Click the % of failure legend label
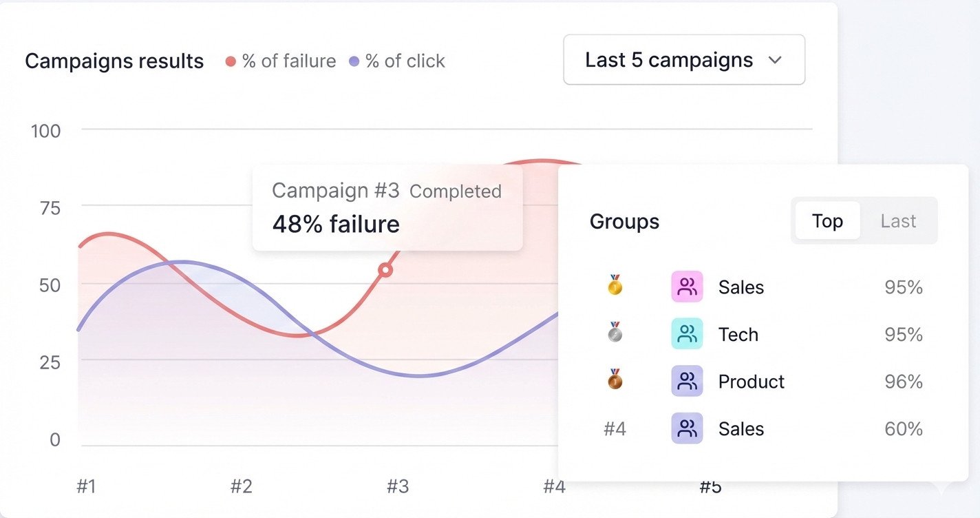 pos(289,61)
